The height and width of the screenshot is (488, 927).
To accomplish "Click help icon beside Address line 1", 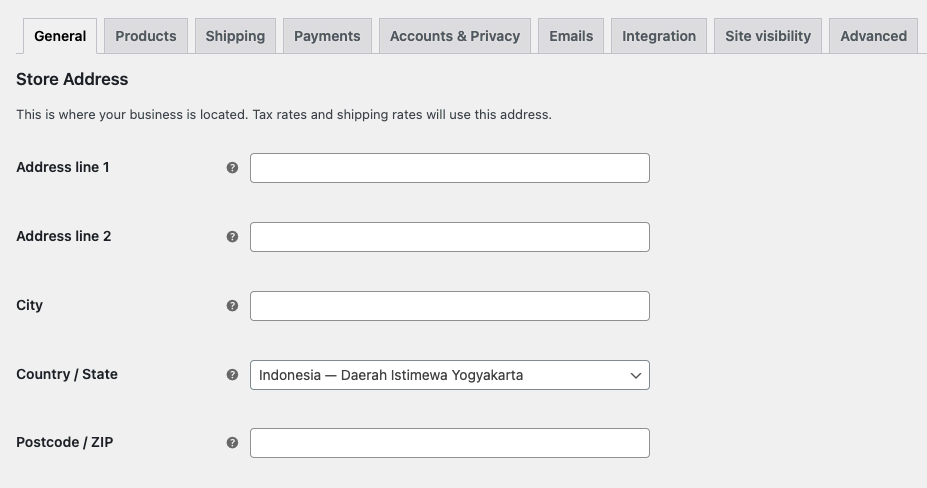I will pos(232,168).
